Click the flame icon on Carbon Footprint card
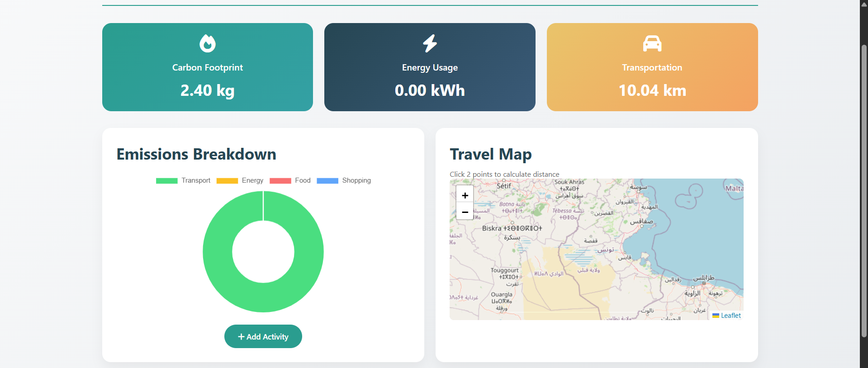The height and width of the screenshot is (368, 868). [x=208, y=43]
